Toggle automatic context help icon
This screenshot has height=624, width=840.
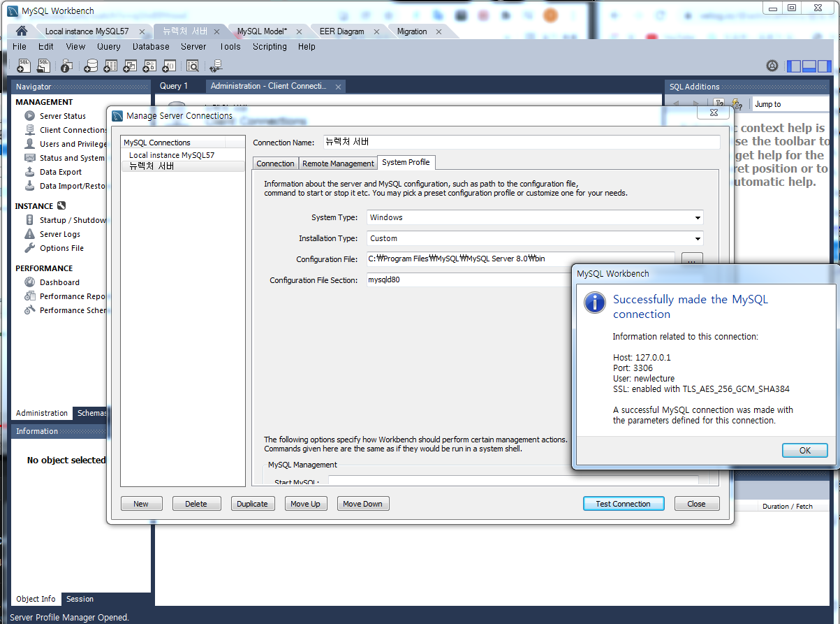[x=719, y=104]
